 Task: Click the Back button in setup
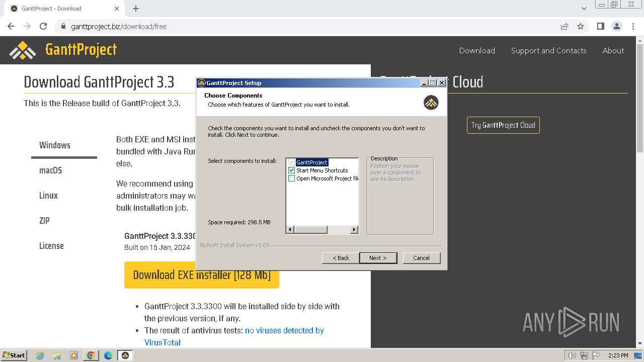(x=341, y=258)
